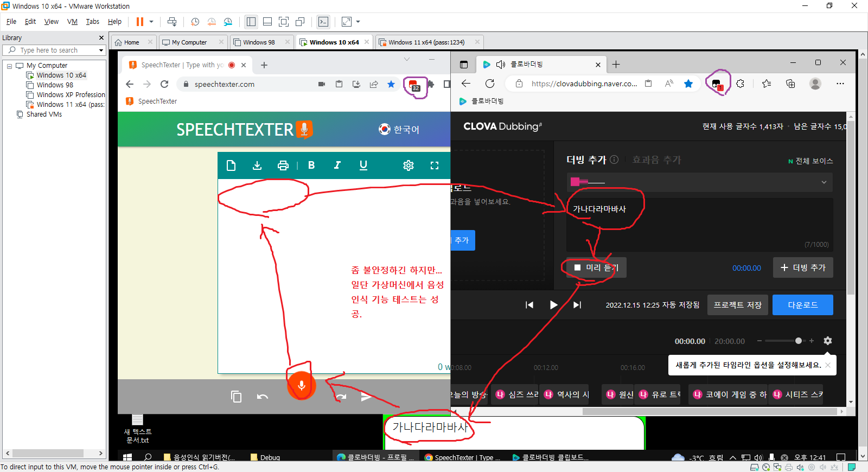
Task: Skip to previous clip in Clova
Action: point(529,305)
